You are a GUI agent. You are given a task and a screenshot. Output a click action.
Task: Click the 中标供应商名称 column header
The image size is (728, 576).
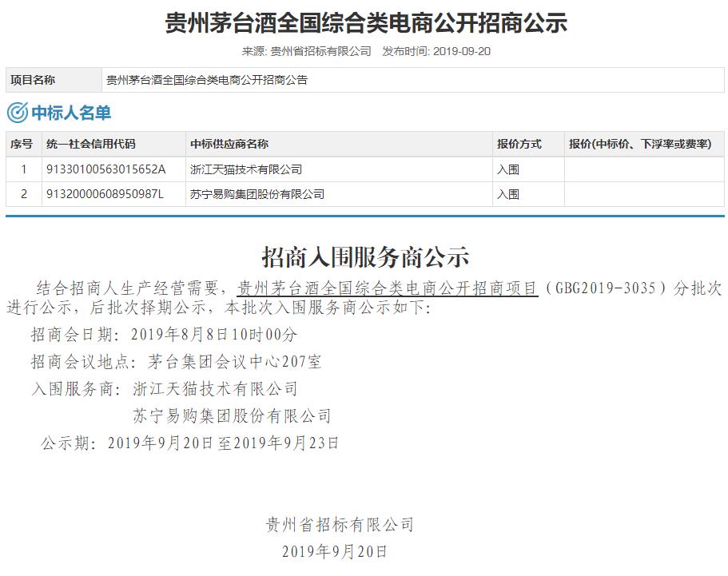point(339,144)
